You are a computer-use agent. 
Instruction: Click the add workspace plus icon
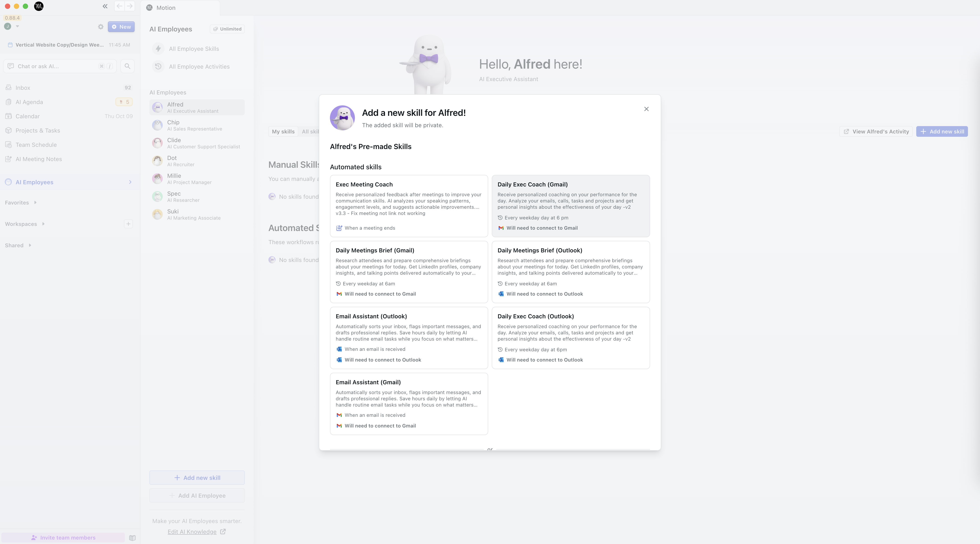128,224
